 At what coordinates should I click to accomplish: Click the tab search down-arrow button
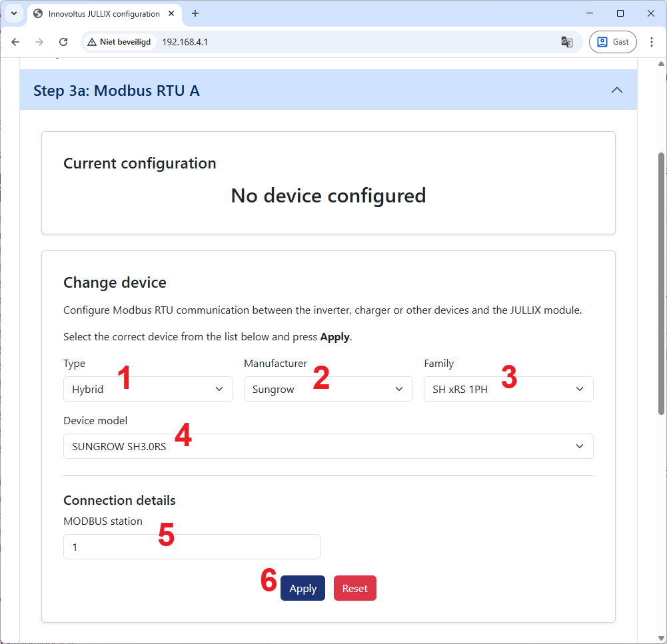point(13,13)
